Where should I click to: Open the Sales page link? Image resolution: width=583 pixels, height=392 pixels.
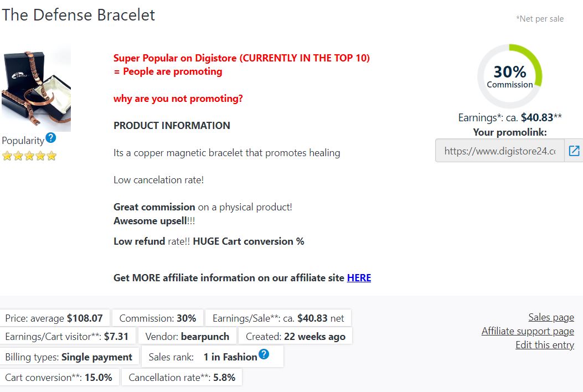pos(551,317)
